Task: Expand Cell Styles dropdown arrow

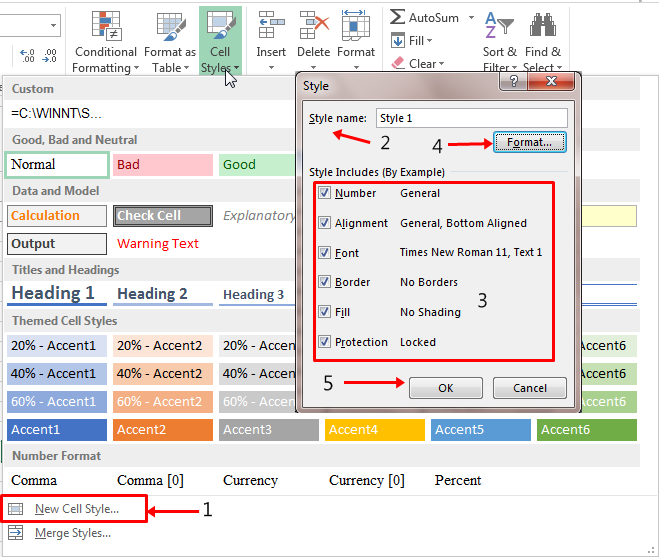Action: [x=237, y=68]
